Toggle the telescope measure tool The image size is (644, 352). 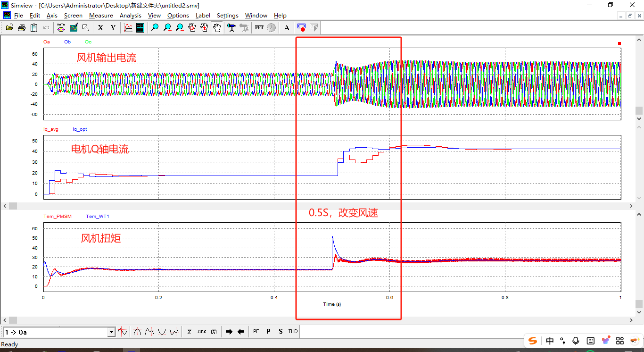231,28
